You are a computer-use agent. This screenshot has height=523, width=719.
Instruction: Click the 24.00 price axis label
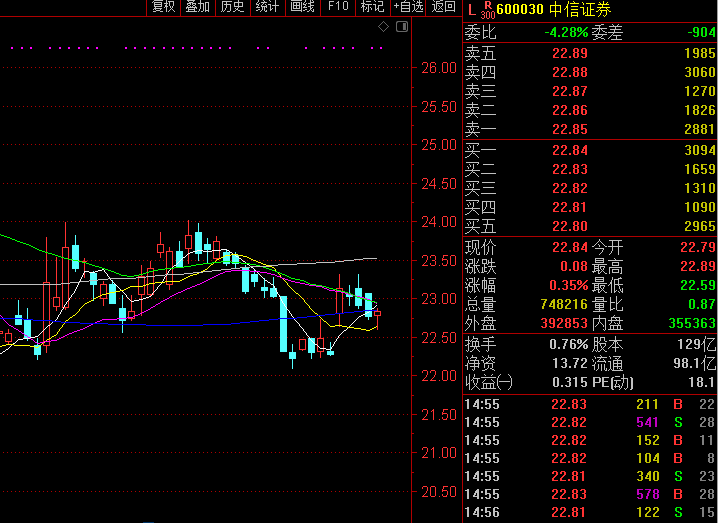[x=439, y=222]
